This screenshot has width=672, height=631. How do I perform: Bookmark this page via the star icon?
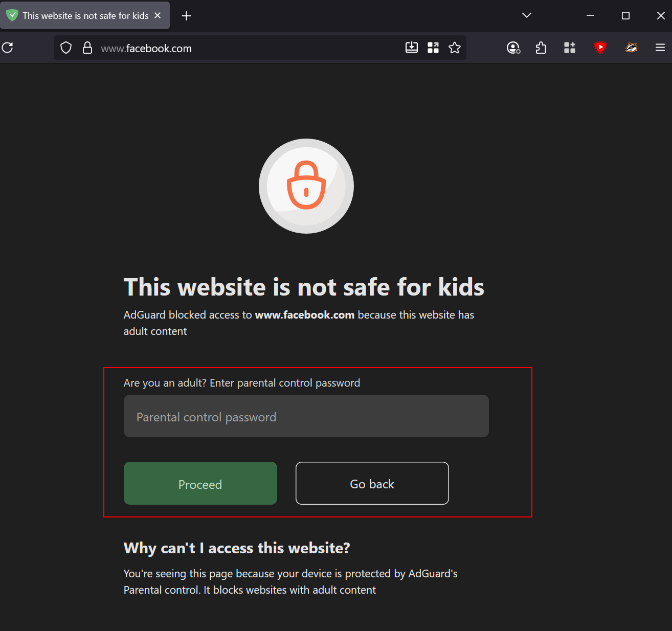click(x=455, y=48)
